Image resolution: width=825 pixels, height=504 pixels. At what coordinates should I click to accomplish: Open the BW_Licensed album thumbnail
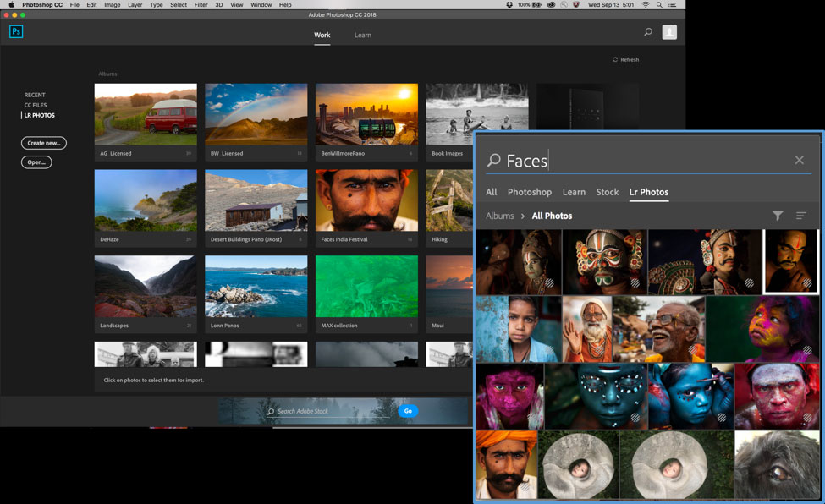coord(256,114)
